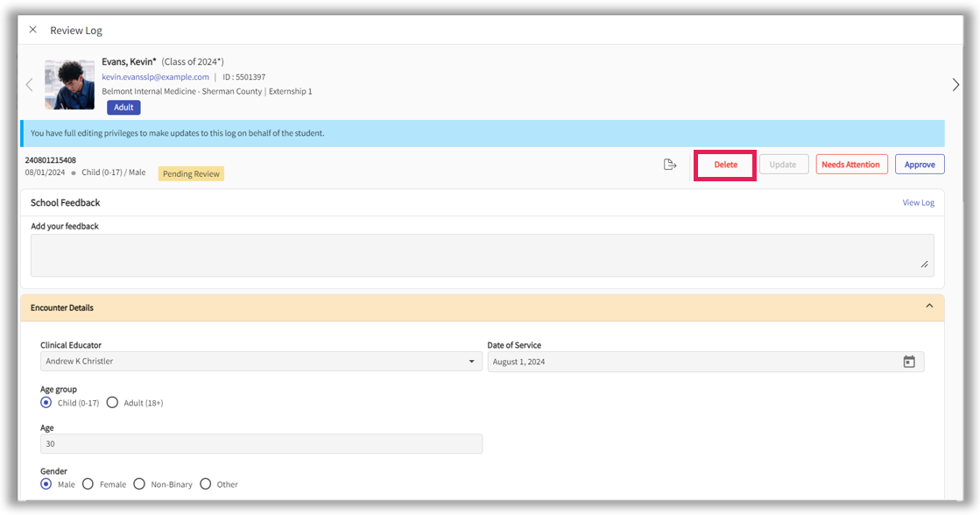Click Kevin Evans's profile photo

point(70,85)
